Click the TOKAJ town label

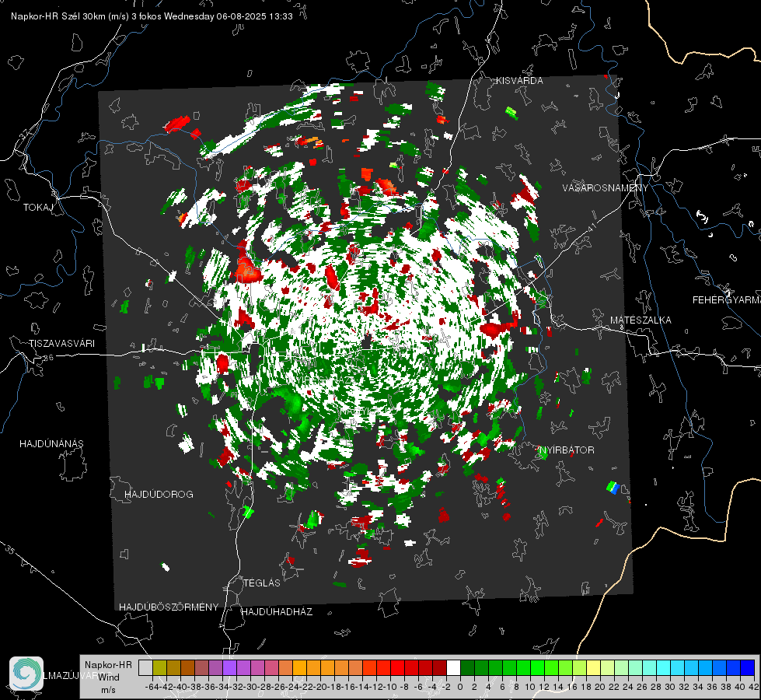pyautogui.click(x=38, y=208)
